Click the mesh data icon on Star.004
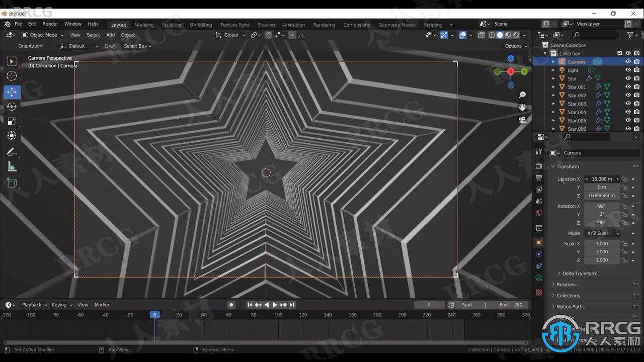 [x=607, y=112]
